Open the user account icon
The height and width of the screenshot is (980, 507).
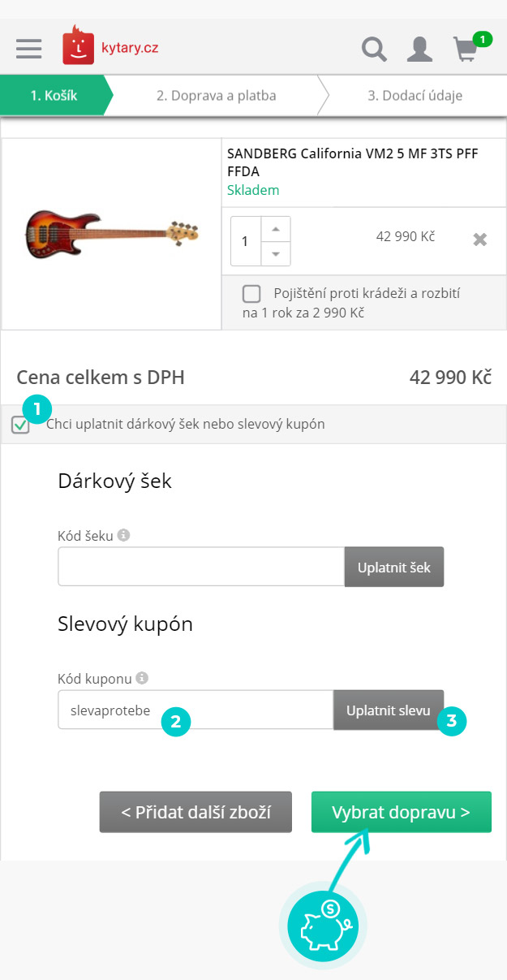pyautogui.click(x=419, y=49)
